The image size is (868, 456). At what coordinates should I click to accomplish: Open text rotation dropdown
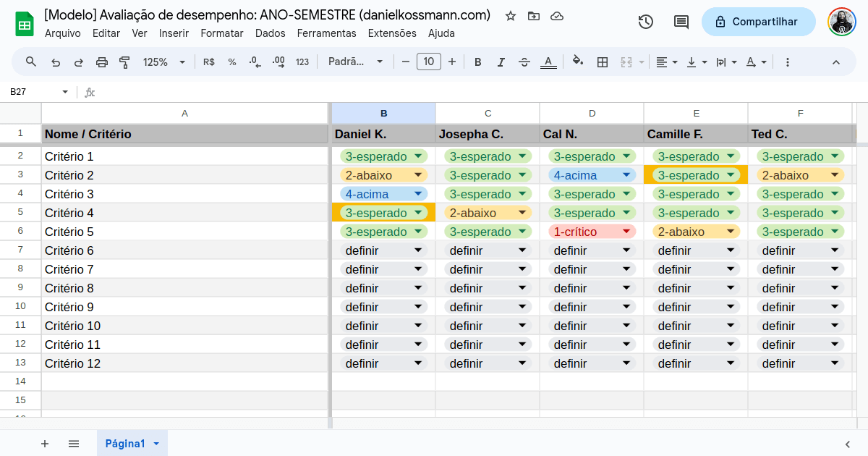pos(757,62)
